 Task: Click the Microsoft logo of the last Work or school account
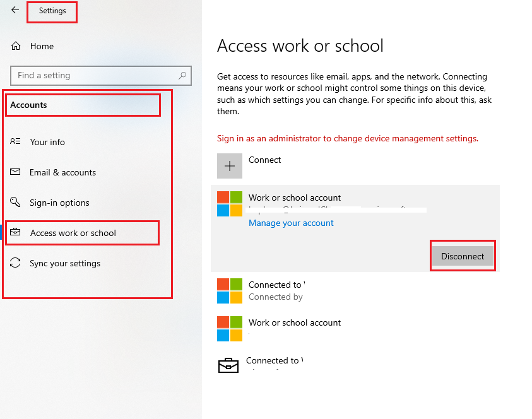(x=230, y=328)
